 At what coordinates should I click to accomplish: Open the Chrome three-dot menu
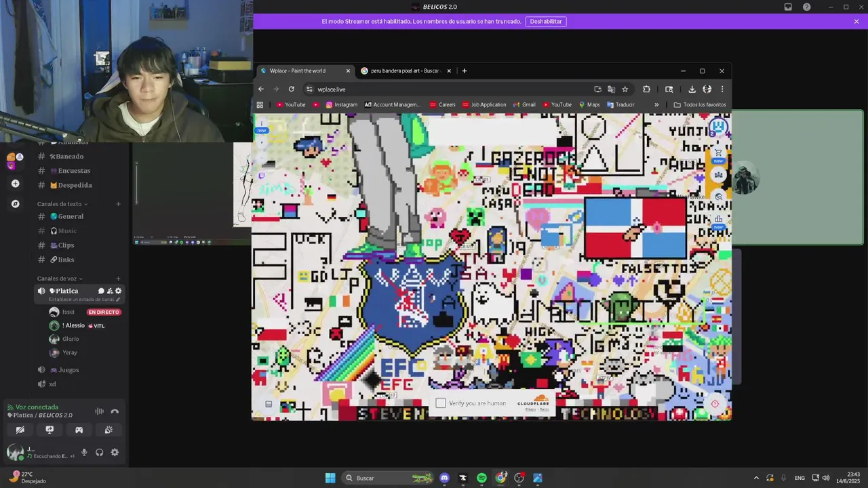pyautogui.click(x=722, y=89)
